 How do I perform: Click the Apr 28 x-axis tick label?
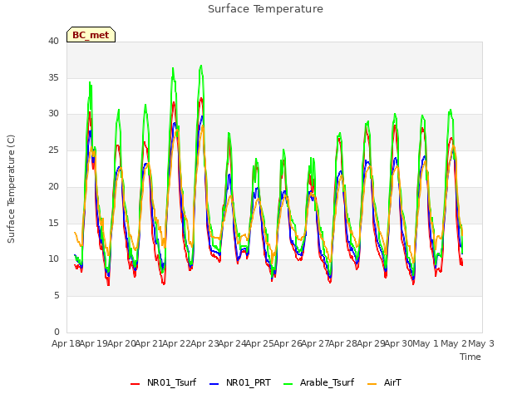tap(342, 343)
